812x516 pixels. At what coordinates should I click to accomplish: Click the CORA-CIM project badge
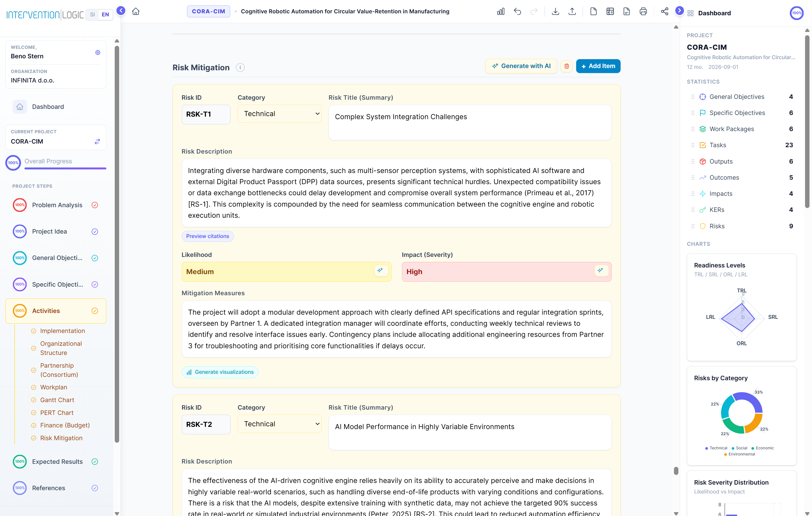click(x=208, y=11)
